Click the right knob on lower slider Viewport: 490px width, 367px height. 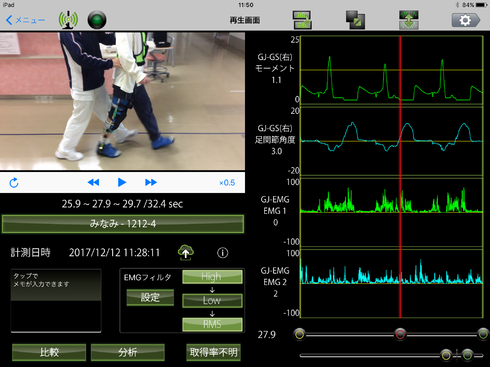pyautogui.click(x=467, y=355)
